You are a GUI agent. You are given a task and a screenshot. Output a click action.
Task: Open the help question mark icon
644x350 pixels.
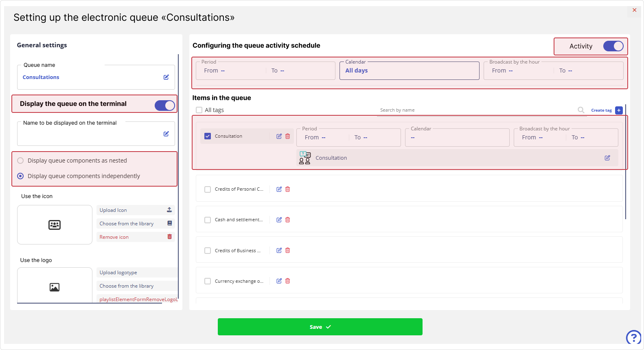633,337
